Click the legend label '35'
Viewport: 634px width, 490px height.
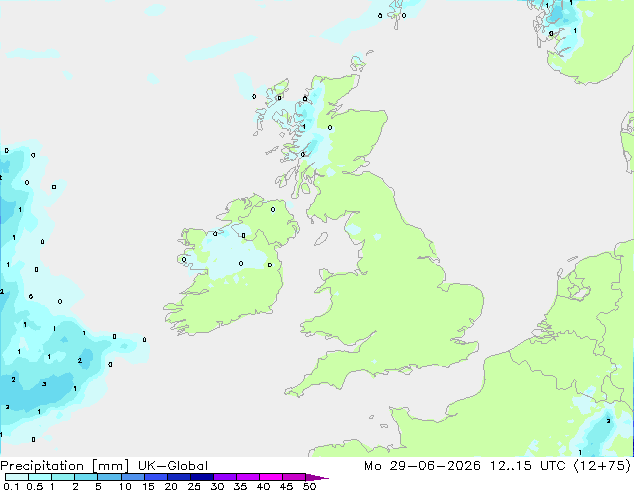pos(240,486)
